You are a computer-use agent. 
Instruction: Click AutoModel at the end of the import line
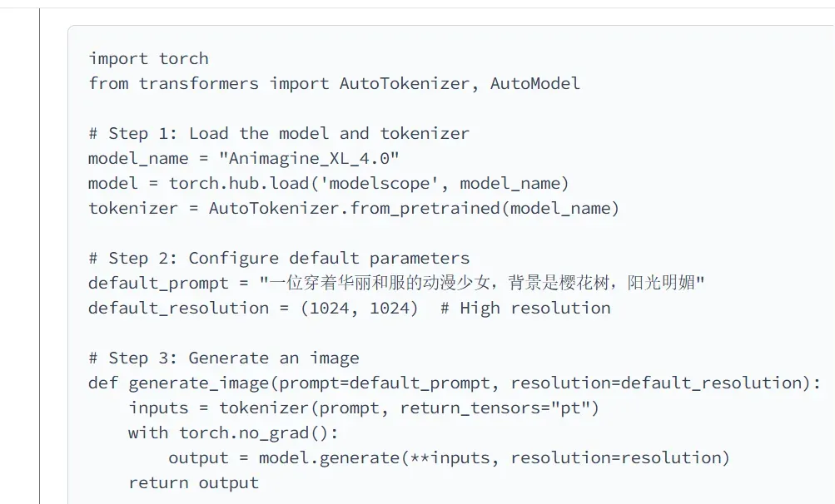534,83
